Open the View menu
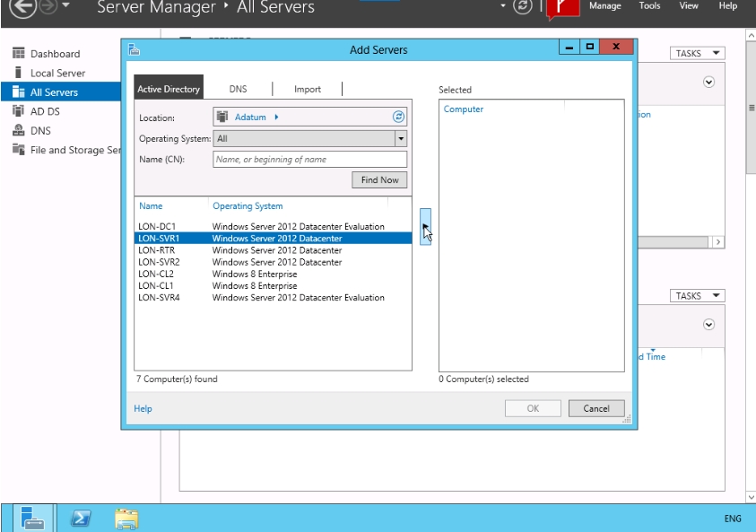Viewport: 756px width, 532px height. (x=689, y=5)
